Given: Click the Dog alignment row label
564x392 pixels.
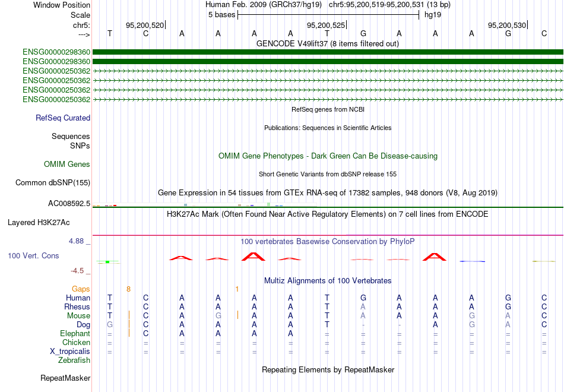Looking at the screenshot, I should pos(83,325).
